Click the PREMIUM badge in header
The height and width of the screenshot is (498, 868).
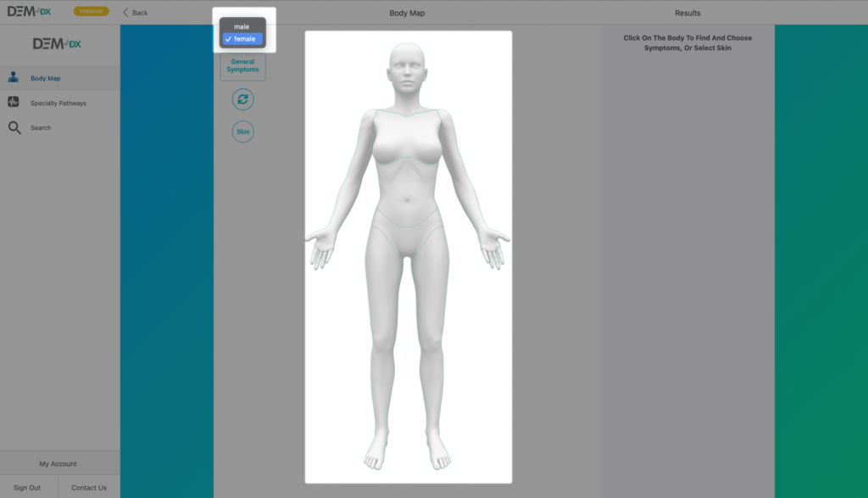pos(91,12)
